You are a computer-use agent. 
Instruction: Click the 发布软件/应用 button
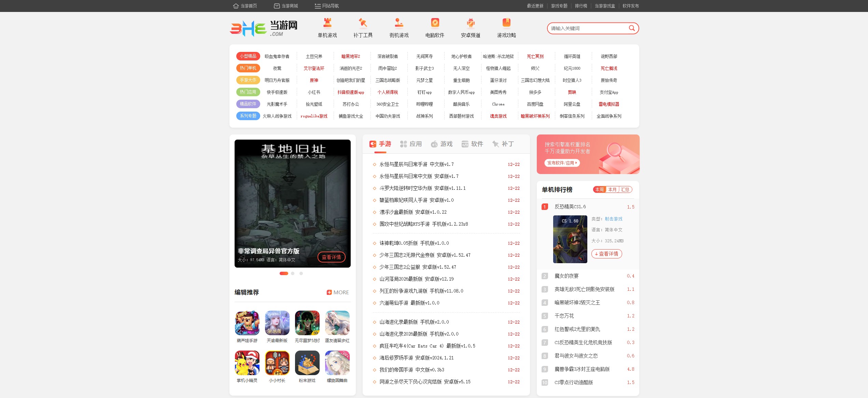562,163
